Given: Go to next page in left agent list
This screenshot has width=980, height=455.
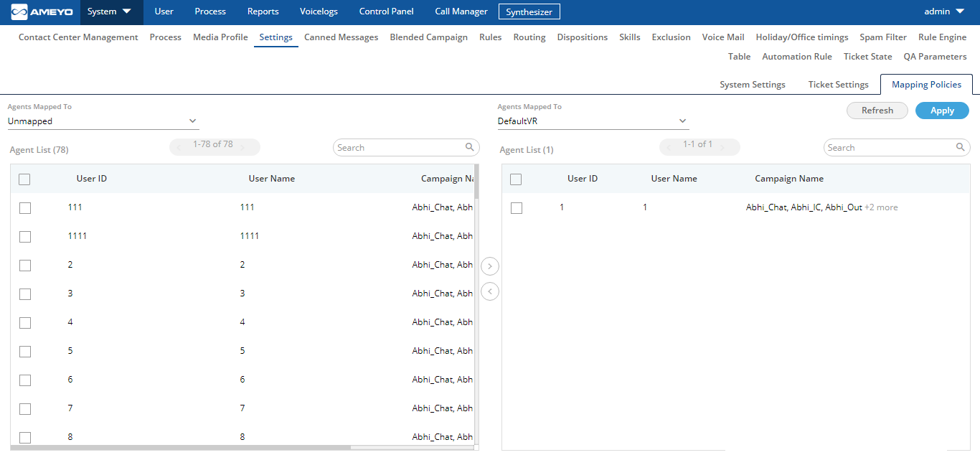Looking at the screenshot, I should point(242,147).
